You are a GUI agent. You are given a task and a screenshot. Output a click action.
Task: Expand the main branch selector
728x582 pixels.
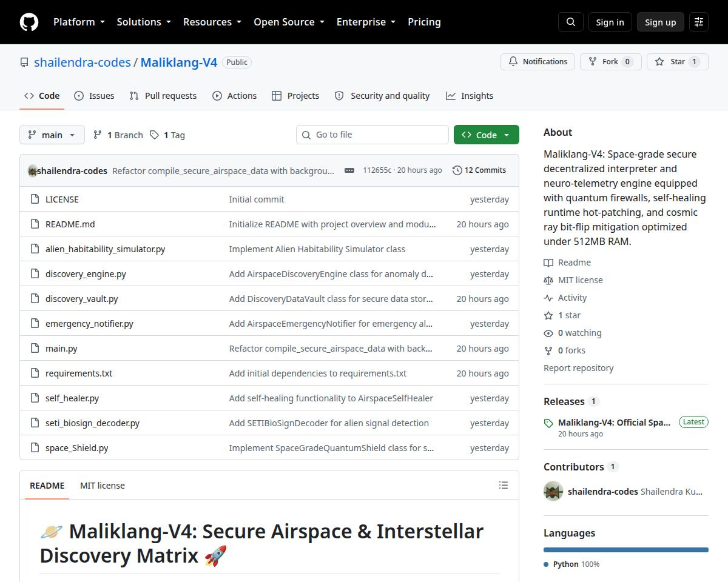52,135
